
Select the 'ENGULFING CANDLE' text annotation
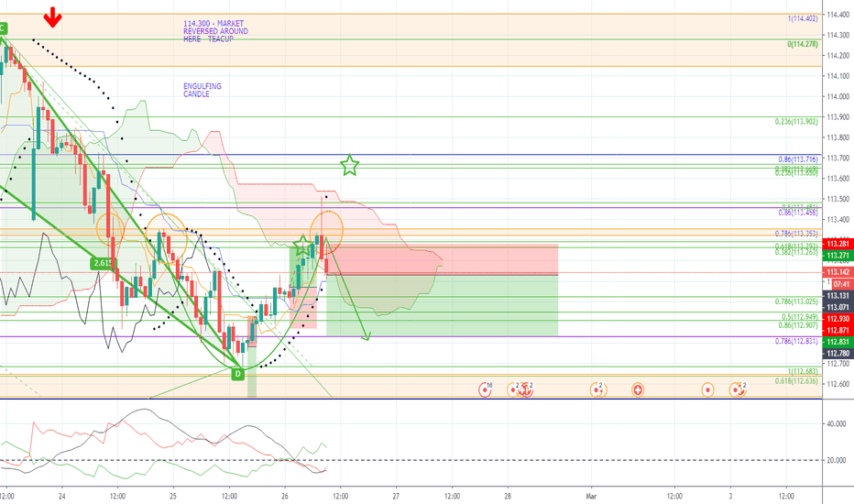tap(203, 90)
